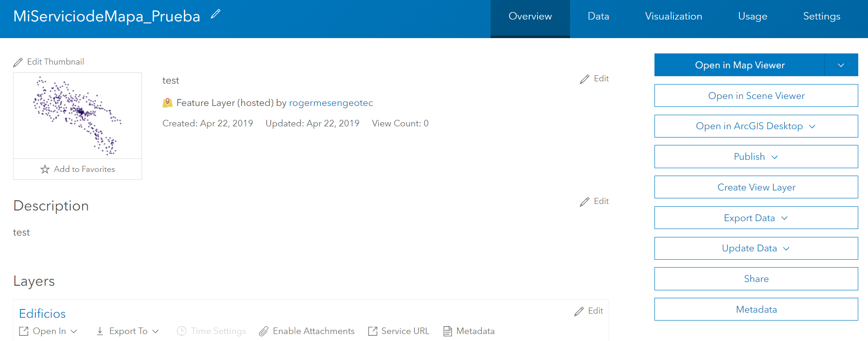The image size is (868, 341).
Task: Open the Publish dropdown
Action: point(775,157)
